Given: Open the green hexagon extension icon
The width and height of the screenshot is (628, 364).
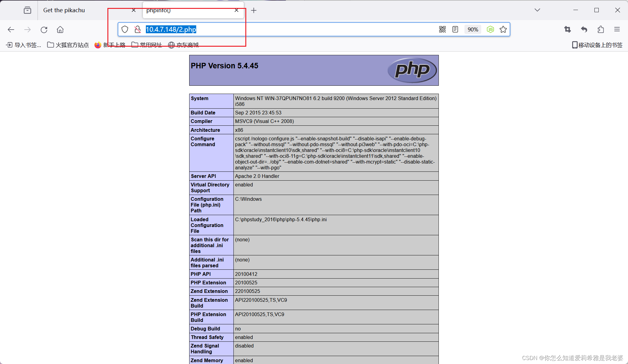Looking at the screenshot, I should pyautogui.click(x=490, y=29).
